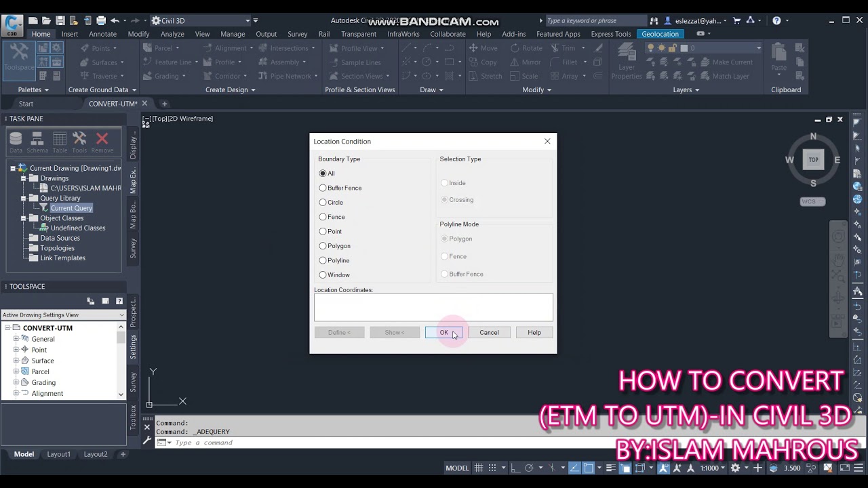Open Active Drawing Settings View dropdown
The width and height of the screenshot is (868, 488).
(63, 314)
